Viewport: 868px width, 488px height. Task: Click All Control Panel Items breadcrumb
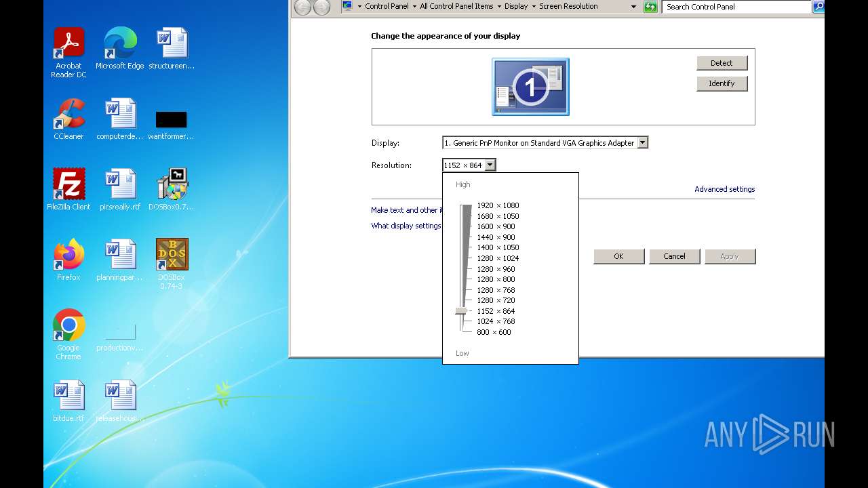point(456,6)
